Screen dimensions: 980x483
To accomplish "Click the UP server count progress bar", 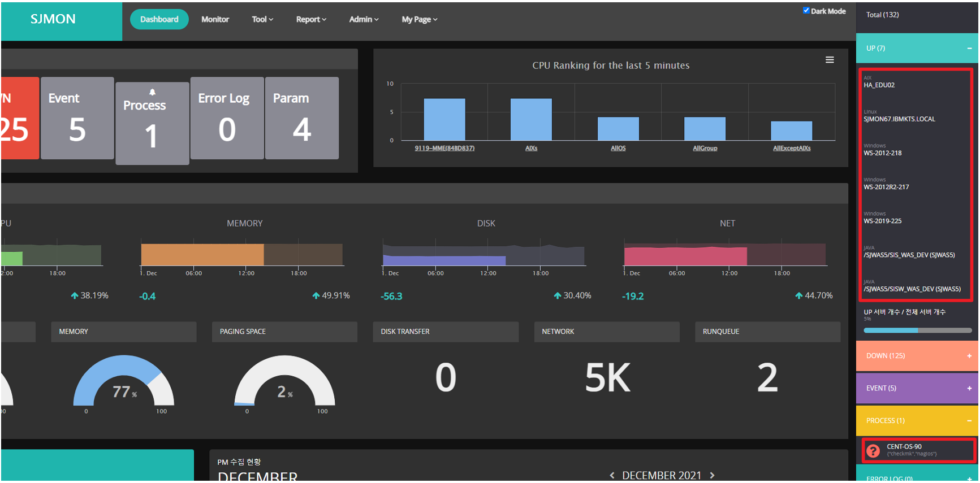I will coord(918,330).
